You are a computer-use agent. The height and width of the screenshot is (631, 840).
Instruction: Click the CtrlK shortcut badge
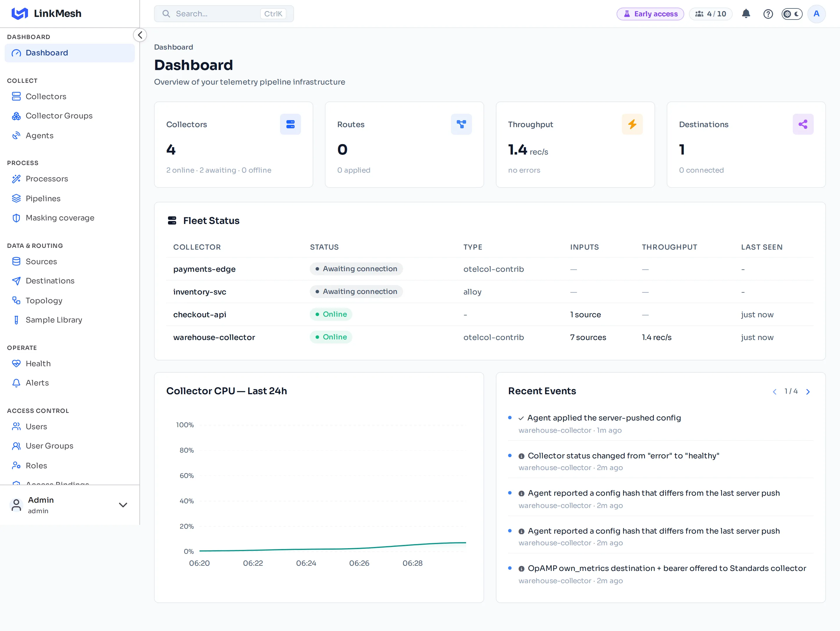tap(273, 14)
